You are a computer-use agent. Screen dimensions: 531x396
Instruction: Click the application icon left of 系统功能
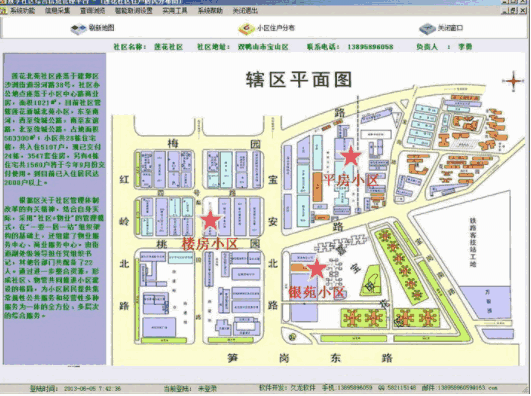coord(3,11)
